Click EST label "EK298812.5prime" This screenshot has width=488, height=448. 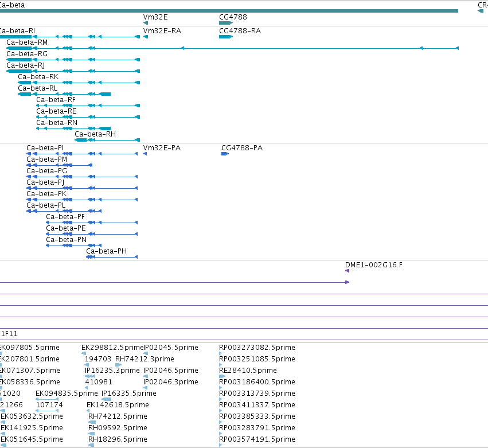[112, 348]
